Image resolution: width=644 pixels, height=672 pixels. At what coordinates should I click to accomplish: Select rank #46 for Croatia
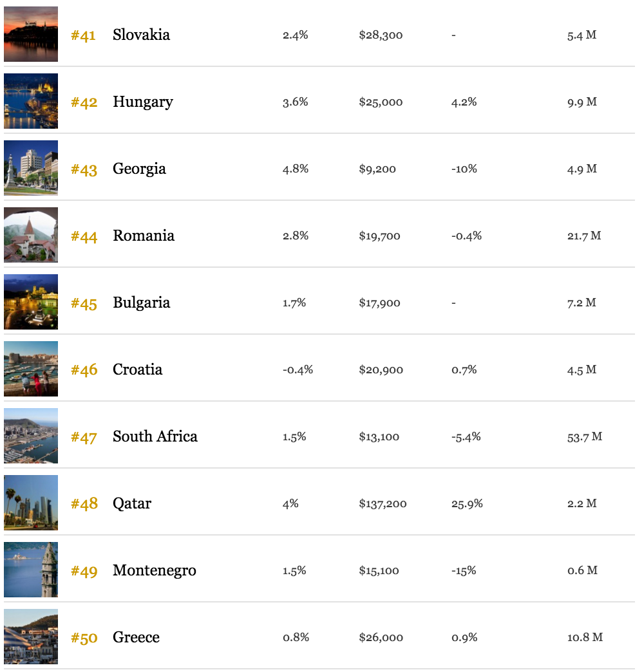click(84, 370)
